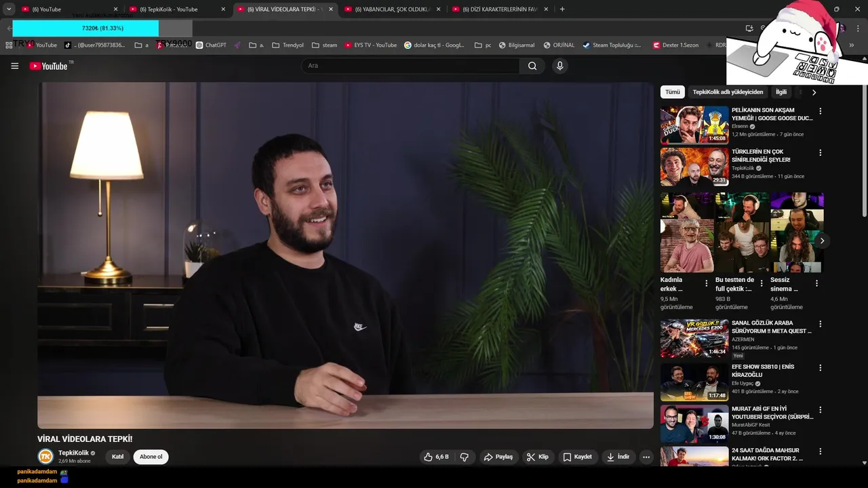
Task: Open dolar kaç tl Google bookmark
Action: tap(434, 45)
